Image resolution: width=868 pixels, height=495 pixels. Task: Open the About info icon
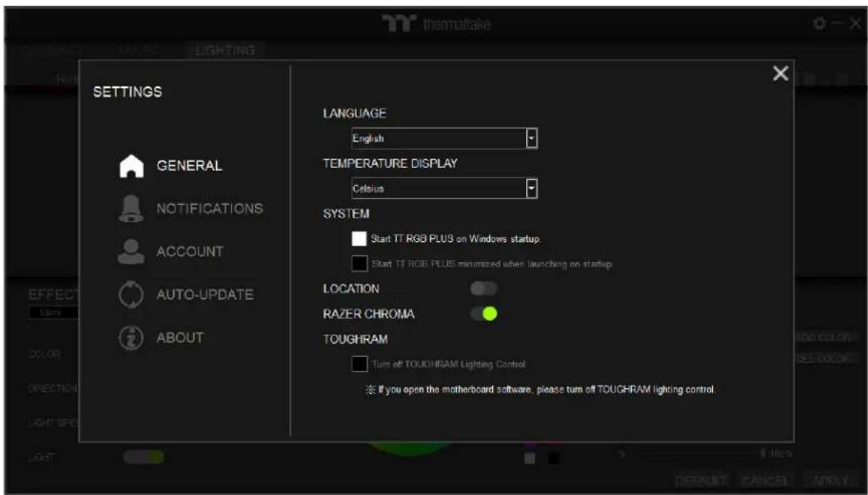(x=131, y=337)
